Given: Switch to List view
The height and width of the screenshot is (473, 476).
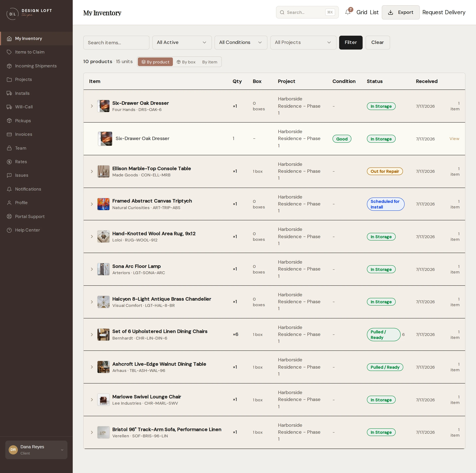Looking at the screenshot, I should click(374, 12).
